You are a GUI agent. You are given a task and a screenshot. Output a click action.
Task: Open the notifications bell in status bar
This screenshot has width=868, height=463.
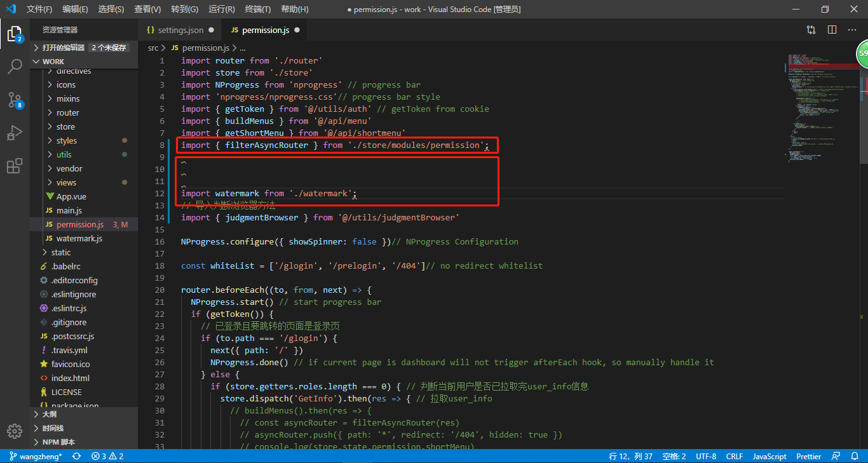855,456
